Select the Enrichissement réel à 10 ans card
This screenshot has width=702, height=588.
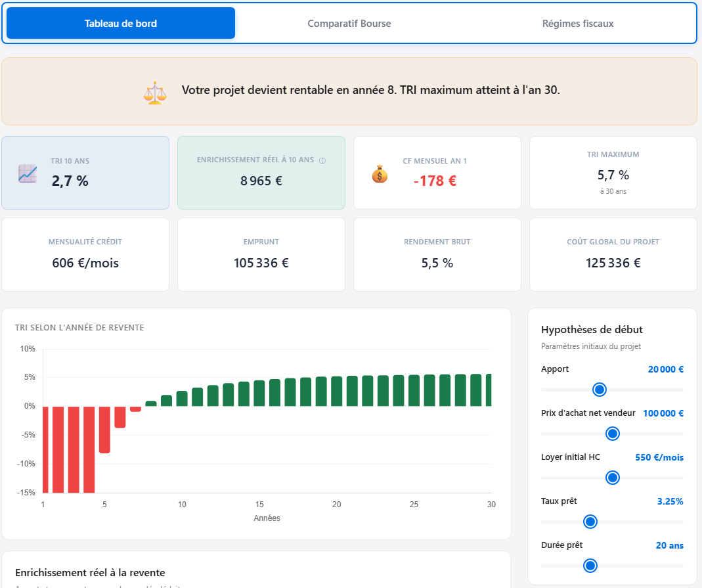coord(261,172)
